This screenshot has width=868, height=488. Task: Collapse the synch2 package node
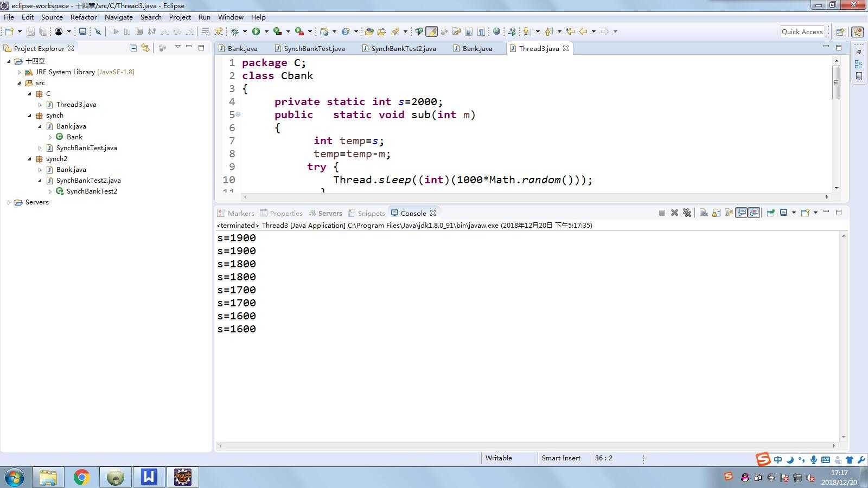[x=29, y=159]
